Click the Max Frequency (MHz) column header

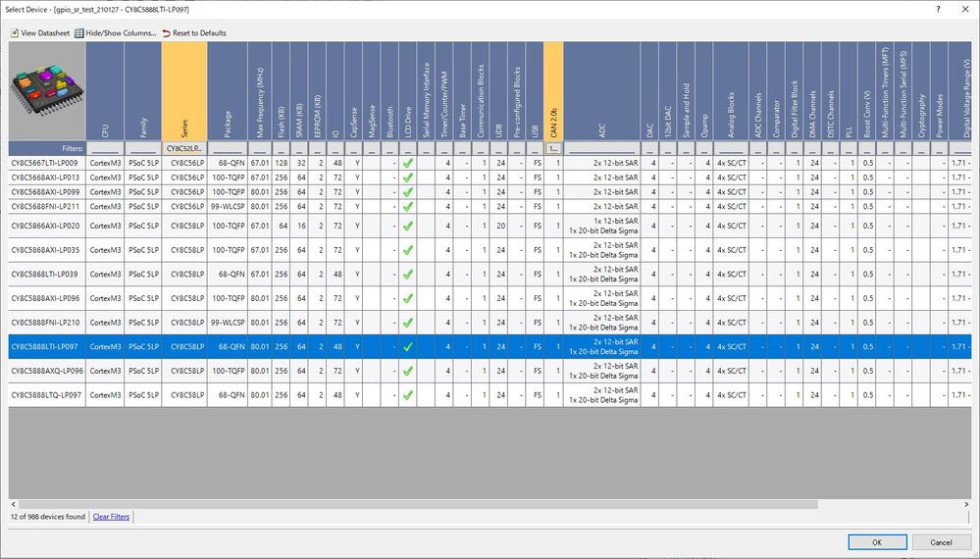(259, 91)
